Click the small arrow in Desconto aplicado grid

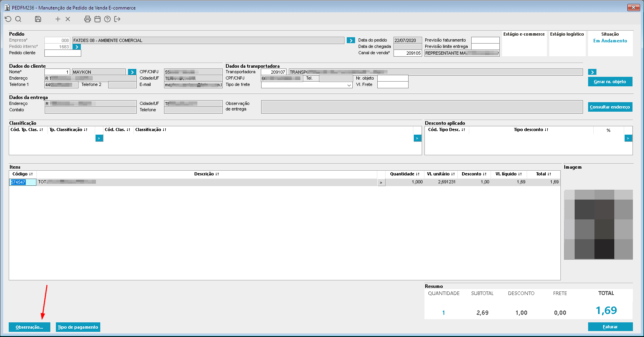pyautogui.click(x=628, y=138)
